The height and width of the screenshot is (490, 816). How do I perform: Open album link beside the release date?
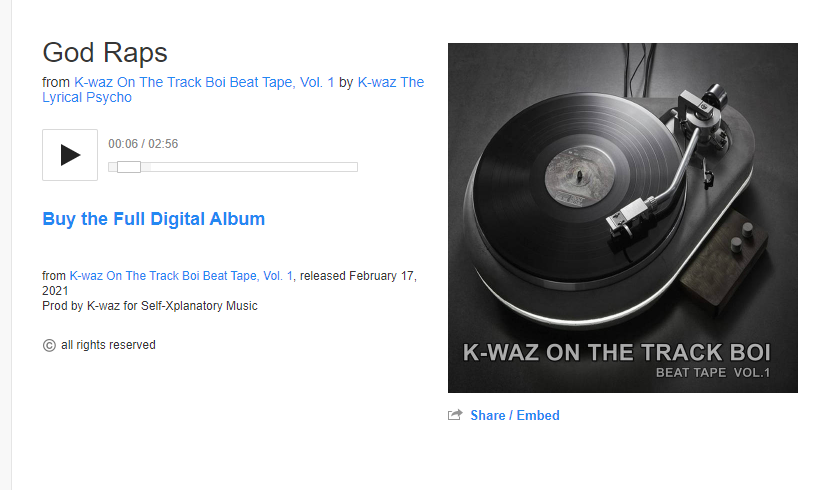click(181, 276)
